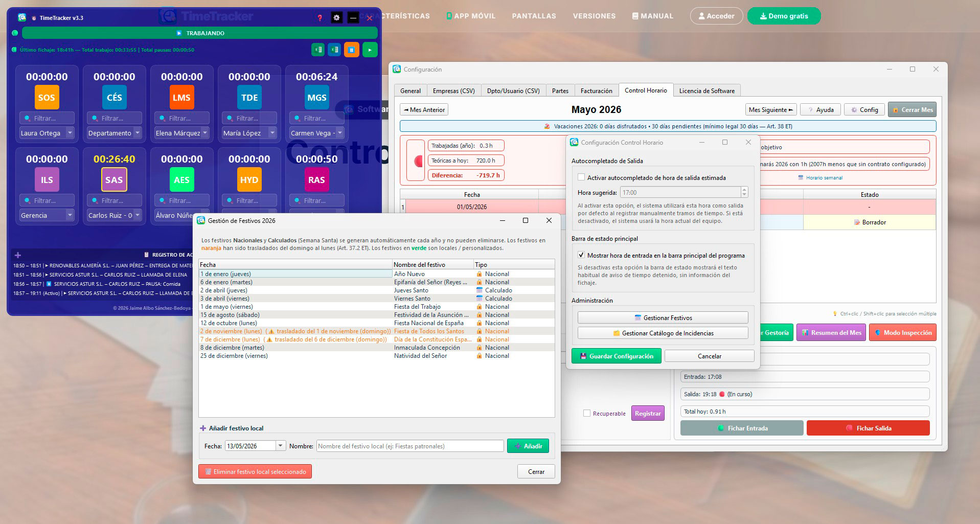Click Gestionar Festivos button
The height and width of the screenshot is (524, 980).
(x=663, y=317)
